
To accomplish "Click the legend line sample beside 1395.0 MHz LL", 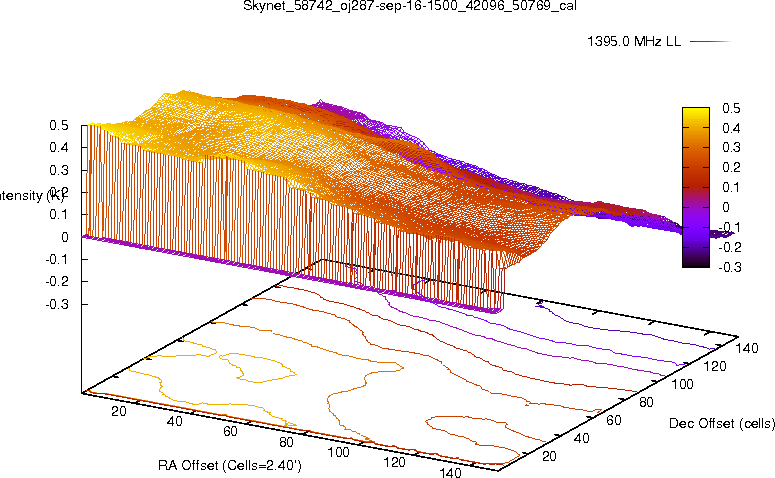I will (710, 42).
